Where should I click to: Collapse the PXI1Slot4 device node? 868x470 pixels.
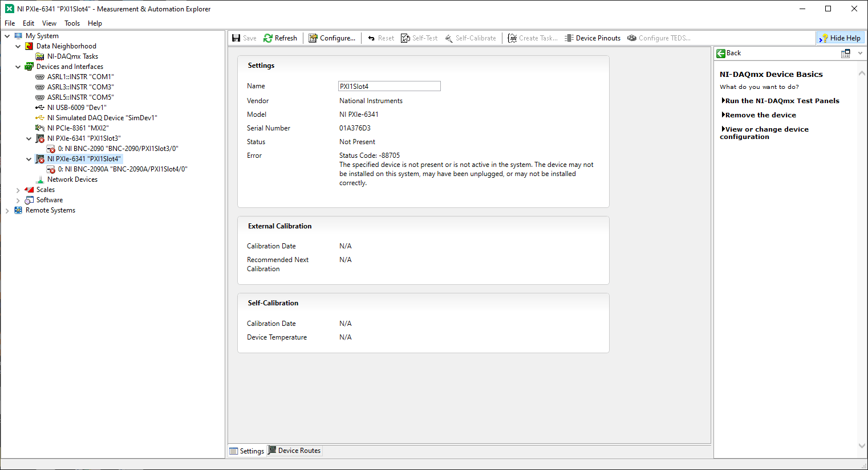(29, 159)
